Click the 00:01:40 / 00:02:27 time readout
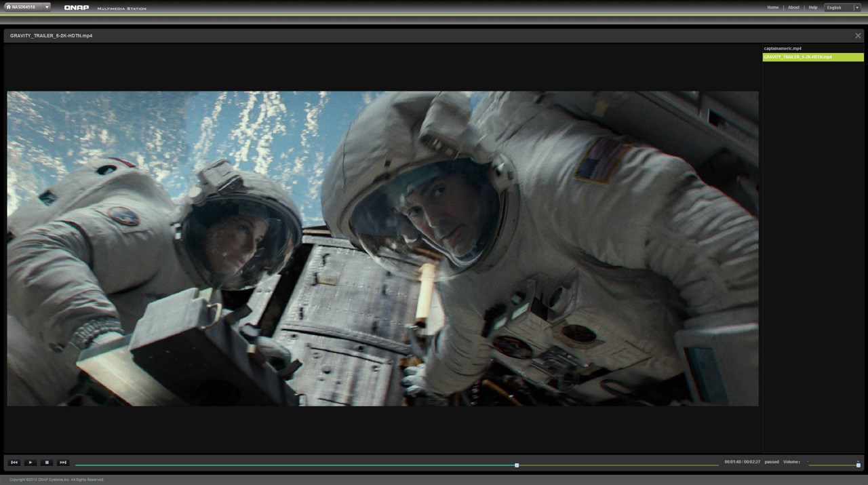 click(x=742, y=462)
